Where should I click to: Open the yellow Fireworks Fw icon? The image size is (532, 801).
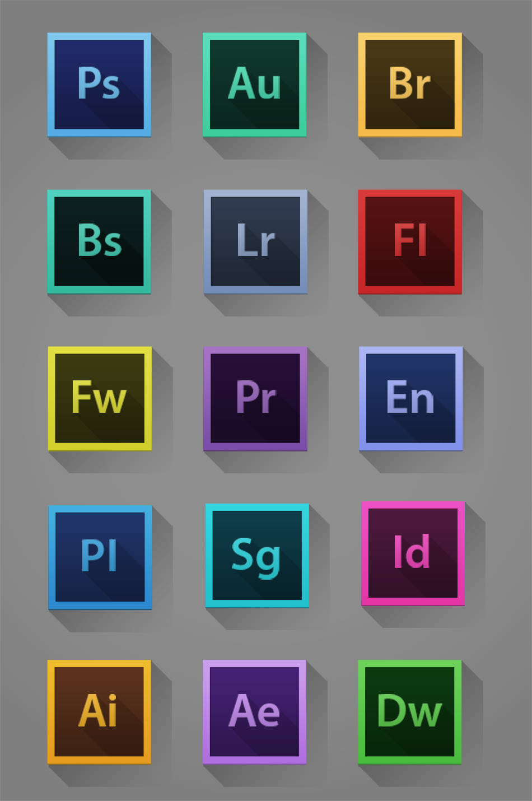tap(100, 398)
